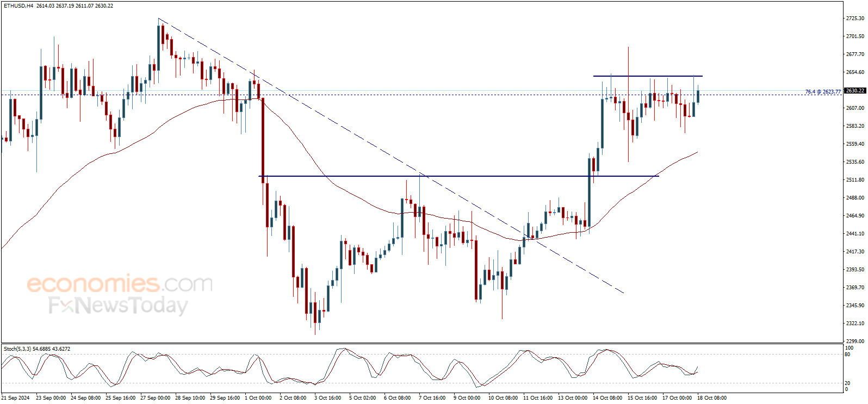This screenshot has height=404, width=868.
Task: Click the 2441.10 price axis label
Action: [855, 234]
